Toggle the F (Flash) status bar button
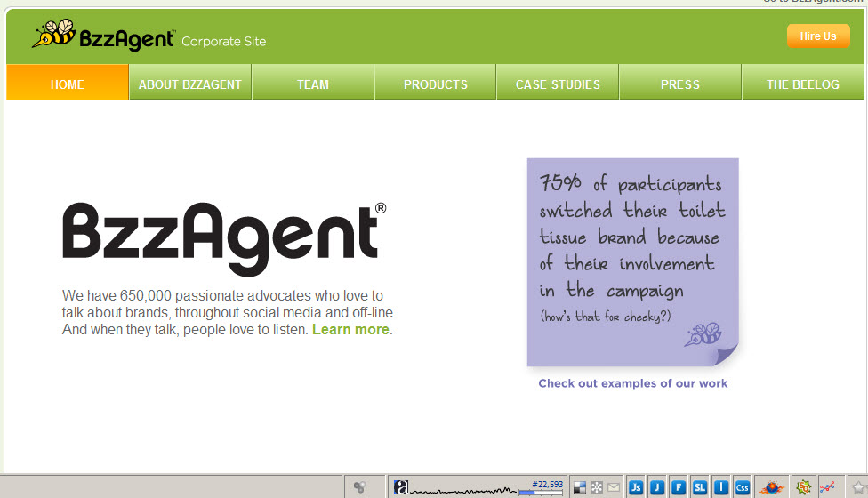Viewport: 868px width, 498px height. (x=678, y=486)
